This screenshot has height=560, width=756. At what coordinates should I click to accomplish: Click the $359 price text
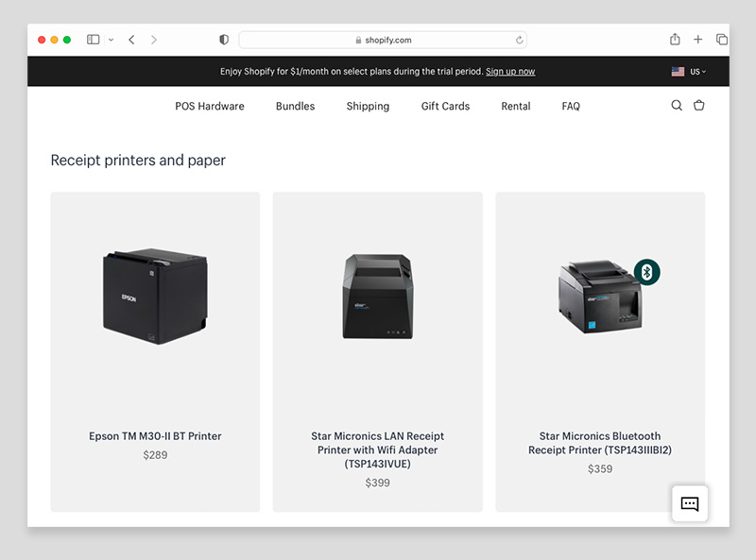click(x=600, y=469)
